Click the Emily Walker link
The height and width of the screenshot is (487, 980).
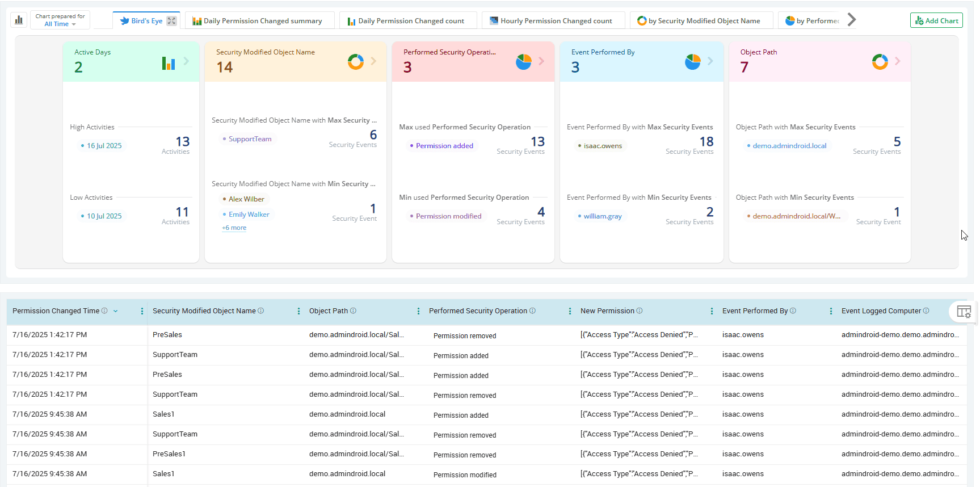click(249, 215)
